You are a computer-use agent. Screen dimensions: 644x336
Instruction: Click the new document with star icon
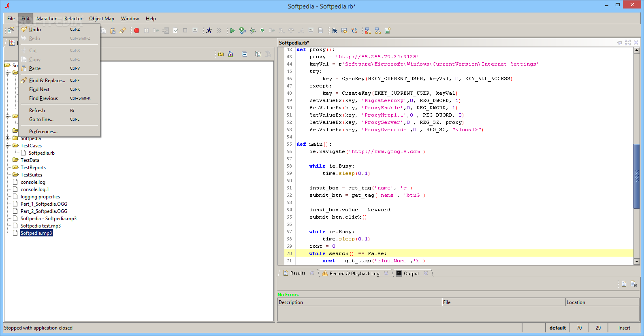coord(388,30)
